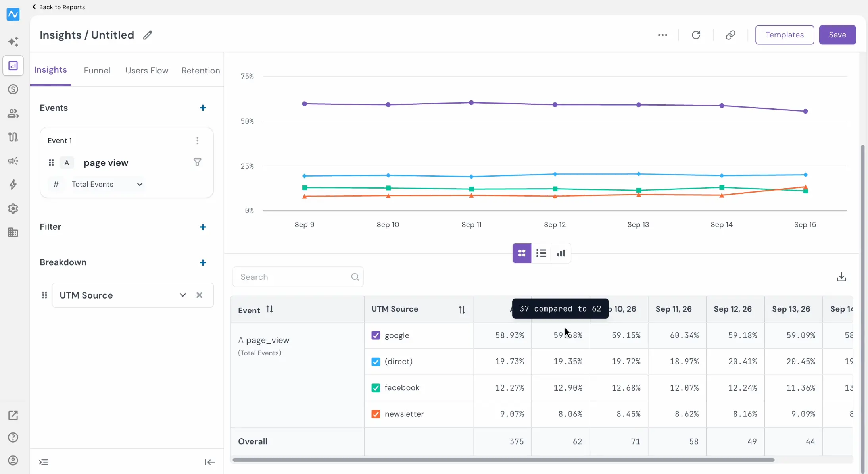Refresh the report with the reload icon
Image resolution: width=868 pixels, height=474 pixels.
[696, 35]
